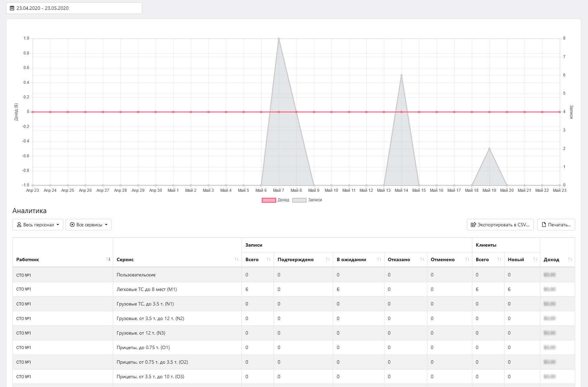Click Легковые ТС до 8 мест (M1) cell
Screen dimensions: 588x387
pyautogui.click(x=177, y=289)
